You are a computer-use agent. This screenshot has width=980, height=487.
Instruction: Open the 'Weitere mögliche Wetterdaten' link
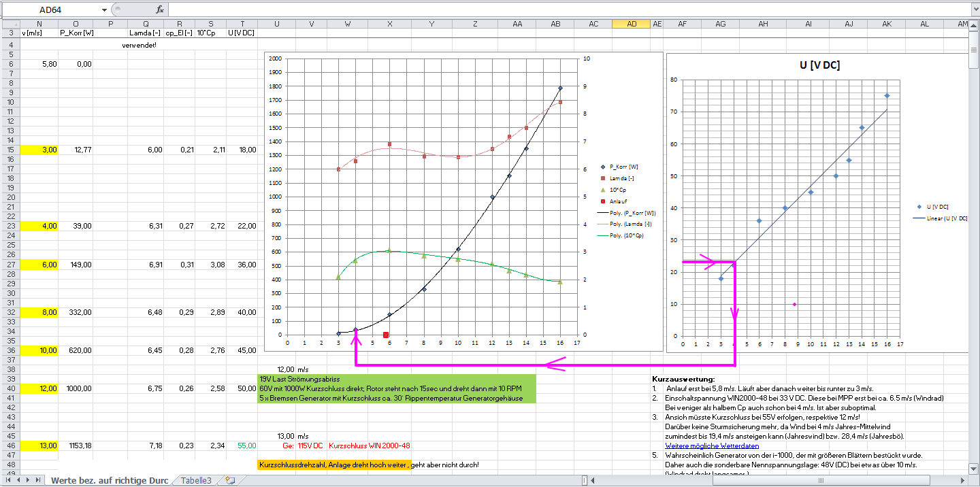pyautogui.click(x=702, y=446)
